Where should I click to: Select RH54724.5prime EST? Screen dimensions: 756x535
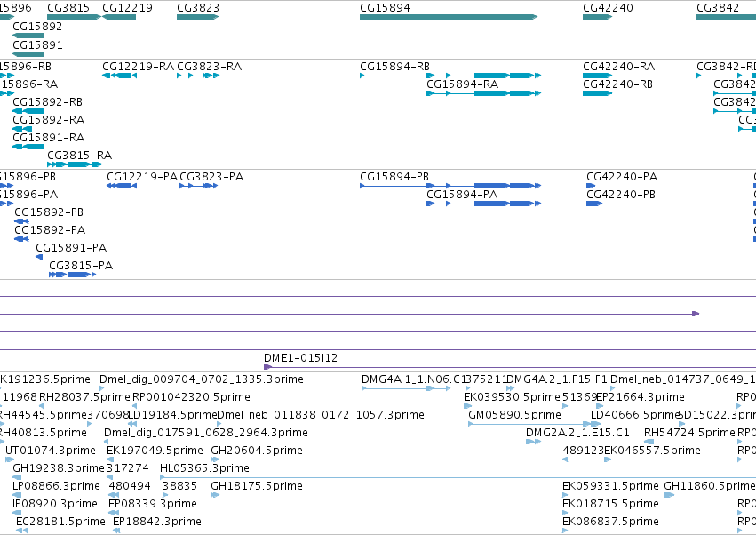[649, 442]
